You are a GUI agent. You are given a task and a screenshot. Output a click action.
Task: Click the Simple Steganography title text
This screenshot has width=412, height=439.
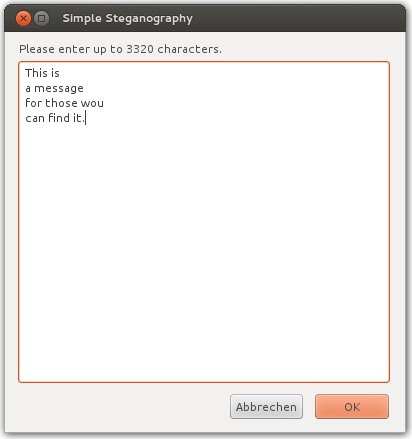tap(127, 19)
